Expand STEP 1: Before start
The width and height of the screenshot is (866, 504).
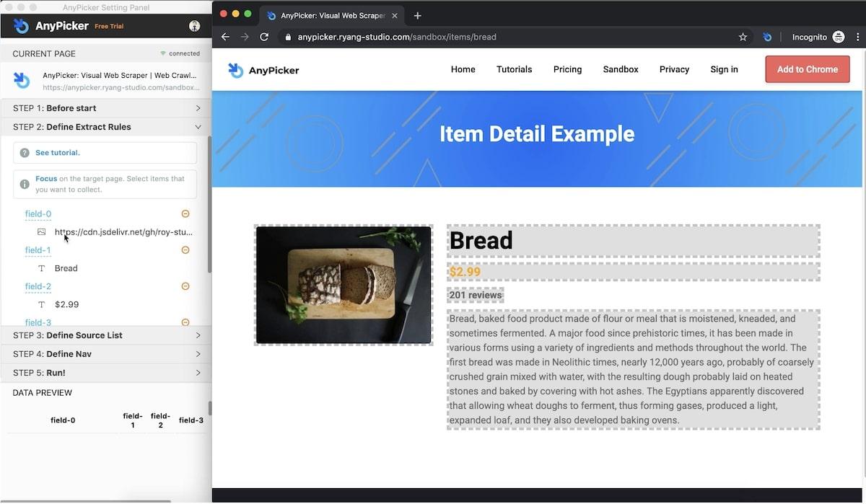point(106,108)
